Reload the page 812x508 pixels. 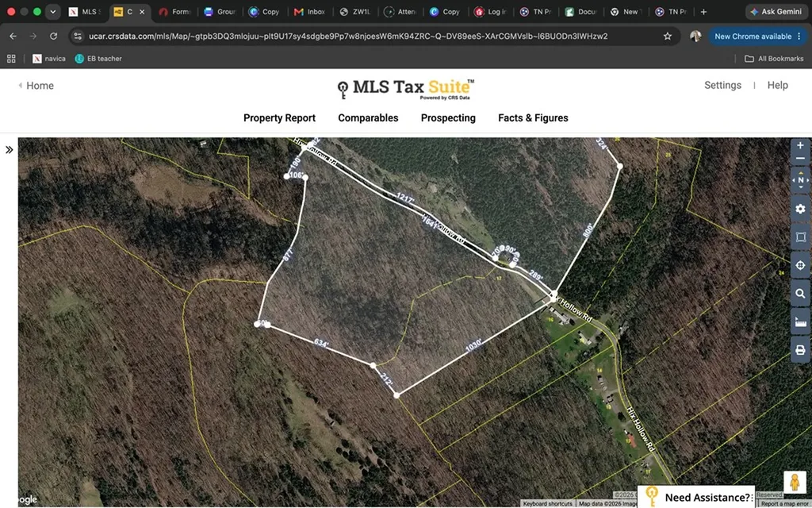(53, 36)
